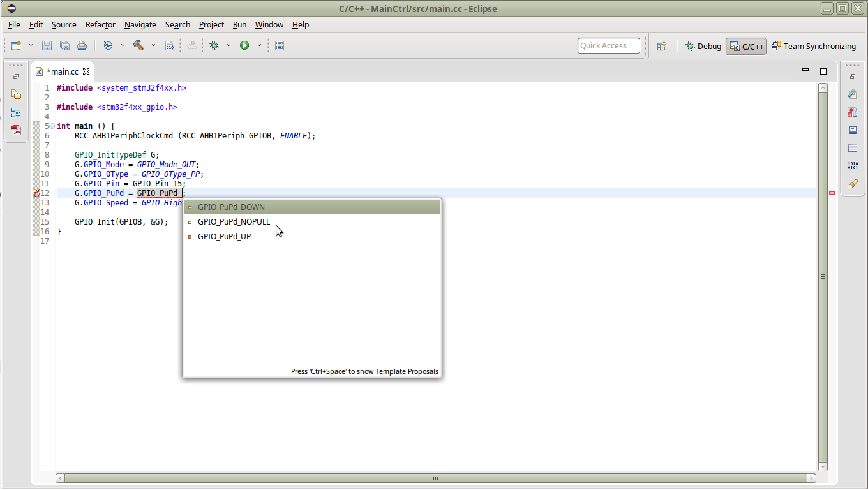
Task: Open the Navigate menu
Action: click(x=140, y=24)
